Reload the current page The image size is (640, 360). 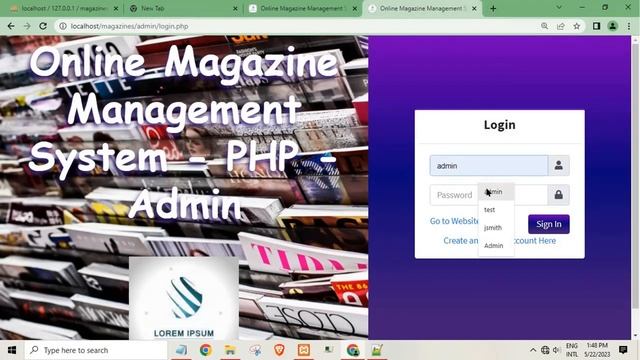[x=43, y=26]
